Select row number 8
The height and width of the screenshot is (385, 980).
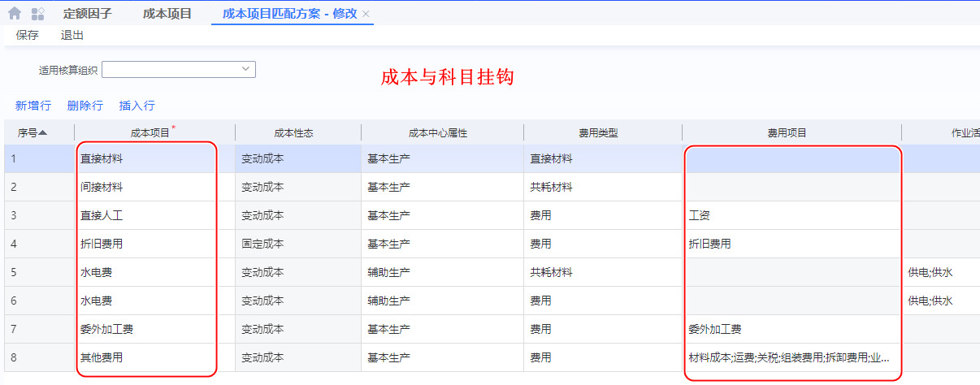point(14,357)
